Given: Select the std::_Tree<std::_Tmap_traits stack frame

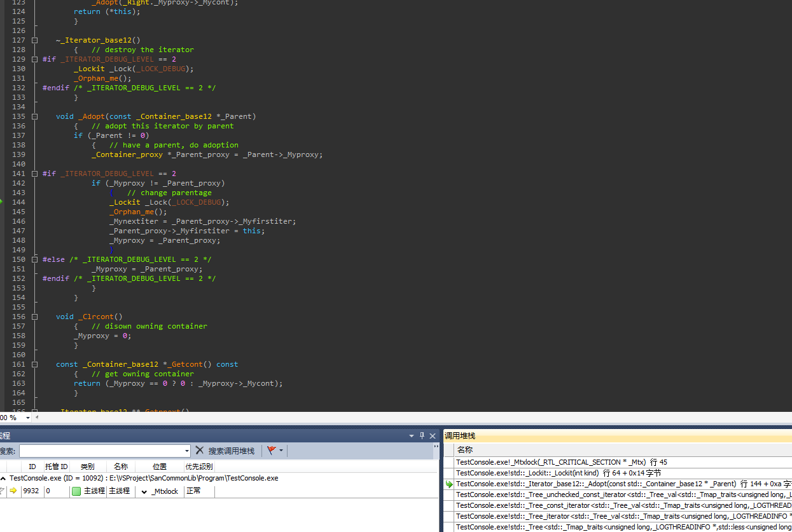Looking at the screenshot, I should [x=623, y=527].
